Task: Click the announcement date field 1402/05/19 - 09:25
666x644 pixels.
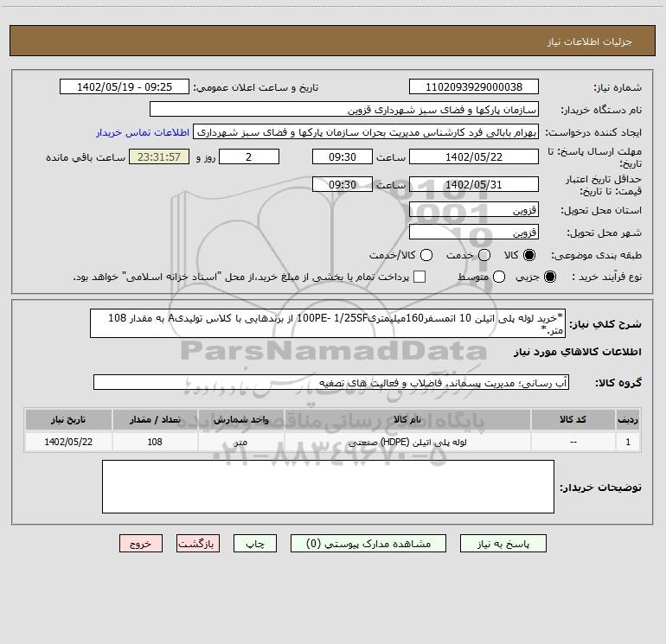Action: click(x=125, y=87)
